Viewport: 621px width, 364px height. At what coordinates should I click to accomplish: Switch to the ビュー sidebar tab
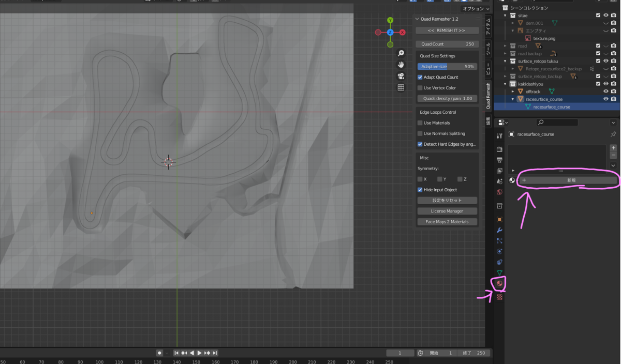pos(488,69)
